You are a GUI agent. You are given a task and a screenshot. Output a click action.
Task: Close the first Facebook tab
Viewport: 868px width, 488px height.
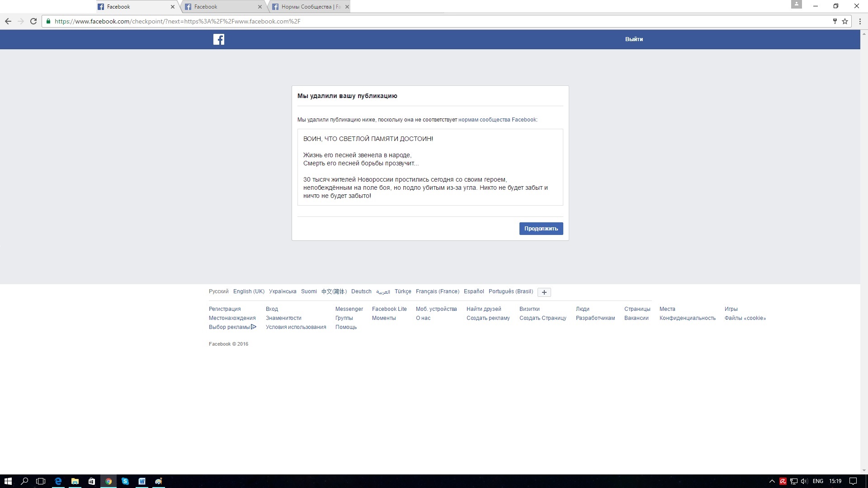click(172, 7)
